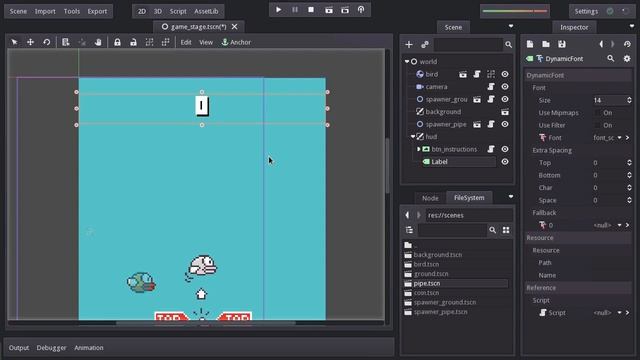640x360 pixels.
Task: Open the Script property dropdown arrow
Action: click(x=620, y=313)
